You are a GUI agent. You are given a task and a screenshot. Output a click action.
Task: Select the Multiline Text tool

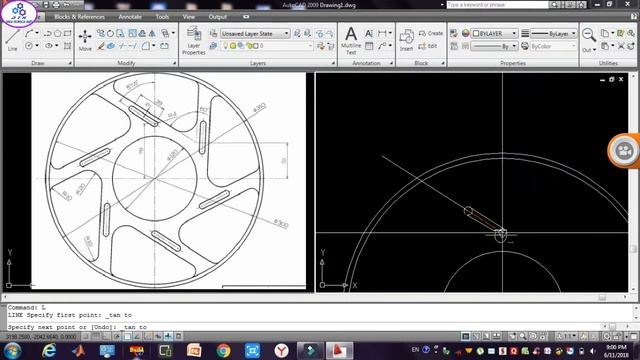coord(351,40)
